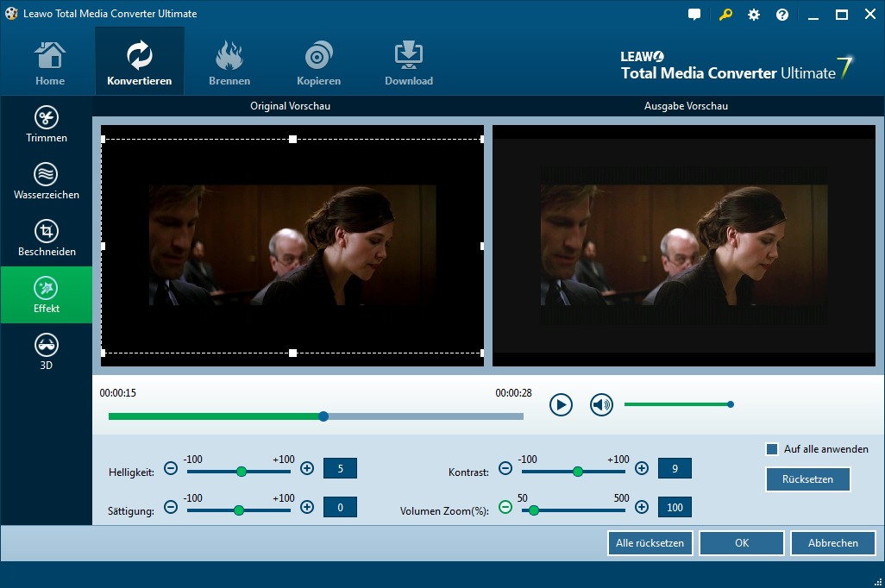Image resolution: width=885 pixels, height=588 pixels.
Task: Decrease Helligkeit with minus button
Action: tap(171, 468)
